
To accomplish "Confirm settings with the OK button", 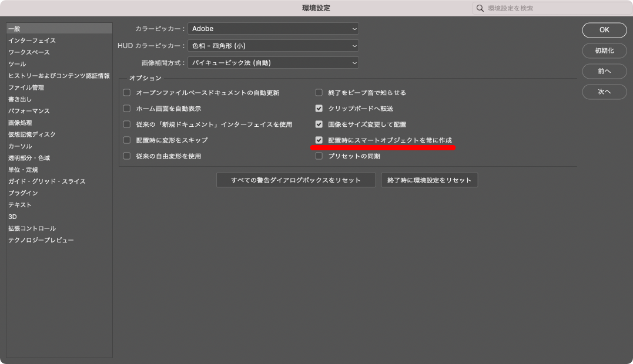I will (x=604, y=29).
